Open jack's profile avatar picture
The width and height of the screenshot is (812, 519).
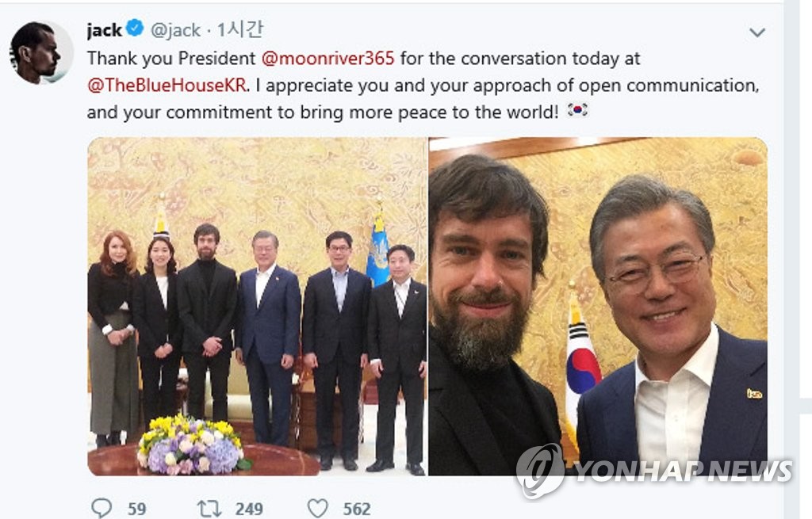41,52
